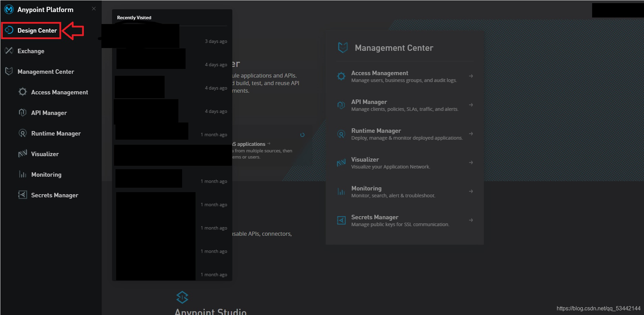Click the Management Center shield icon in the sidebar
This screenshot has width=644, height=315.
[9, 71]
